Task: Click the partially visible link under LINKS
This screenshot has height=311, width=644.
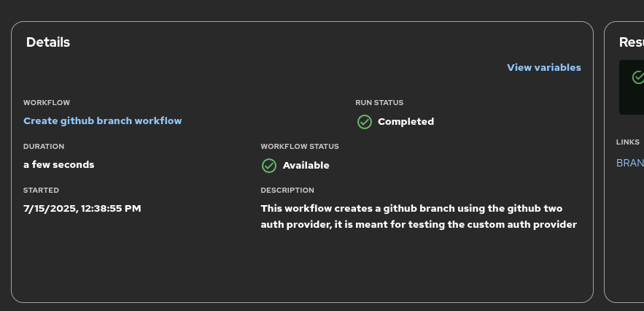Action: coord(630,163)
